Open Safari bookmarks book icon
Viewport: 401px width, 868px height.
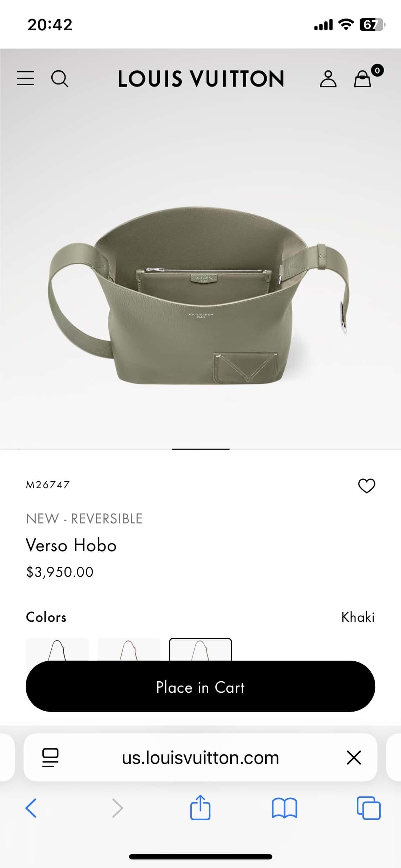284,808
